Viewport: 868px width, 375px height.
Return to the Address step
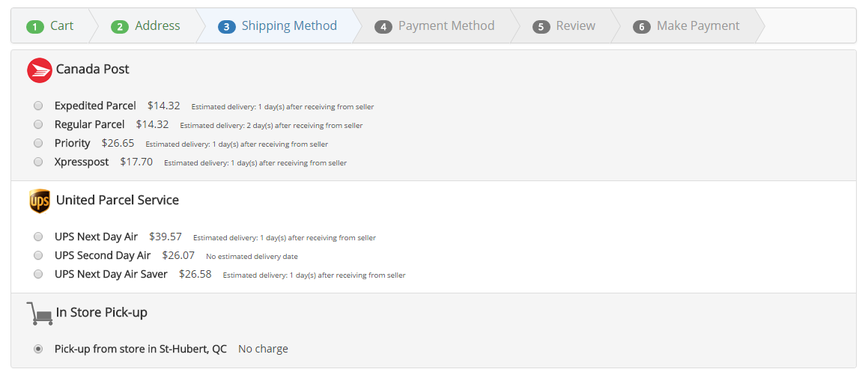157,26
